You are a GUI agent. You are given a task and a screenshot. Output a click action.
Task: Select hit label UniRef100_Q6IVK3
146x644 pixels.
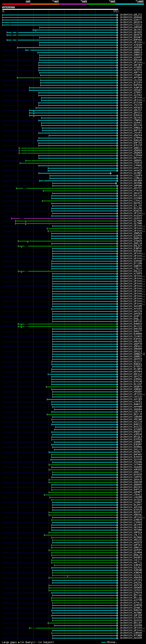[x=131, y=30]
